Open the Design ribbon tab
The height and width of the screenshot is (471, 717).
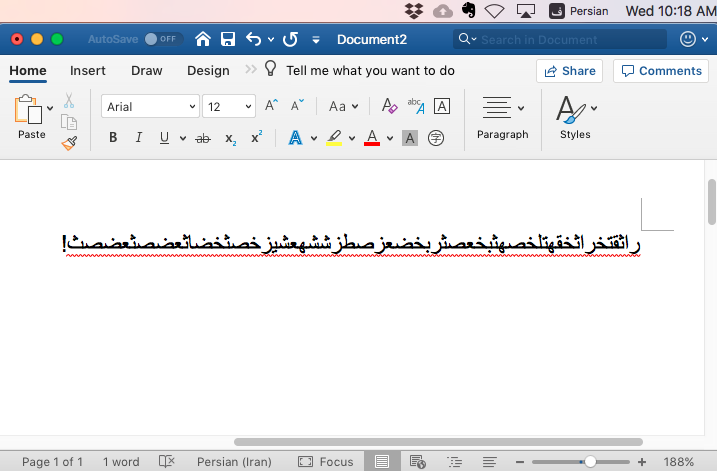click(208, 70)
